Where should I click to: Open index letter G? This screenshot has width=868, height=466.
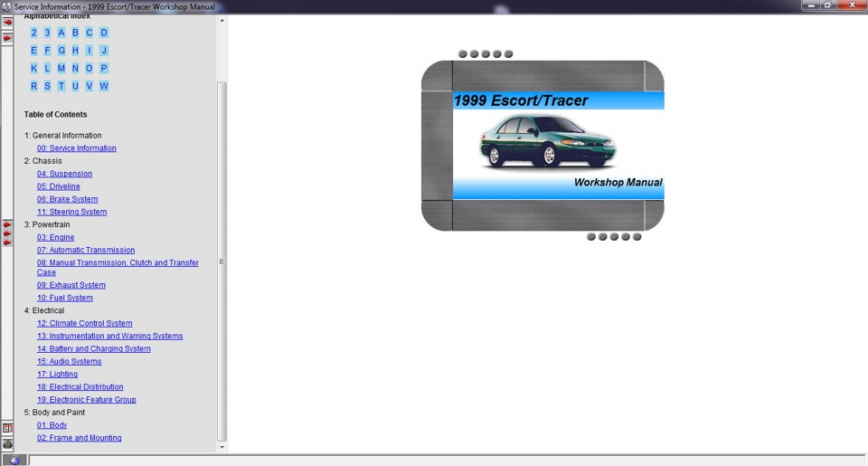[x=61, y=51]
